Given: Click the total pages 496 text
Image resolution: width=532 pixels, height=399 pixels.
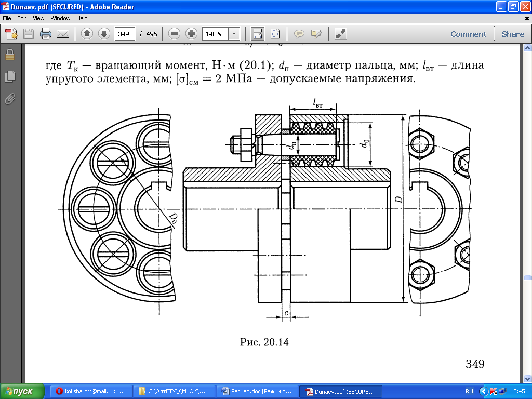Looking at the screenshot, I should coord(152,34).
